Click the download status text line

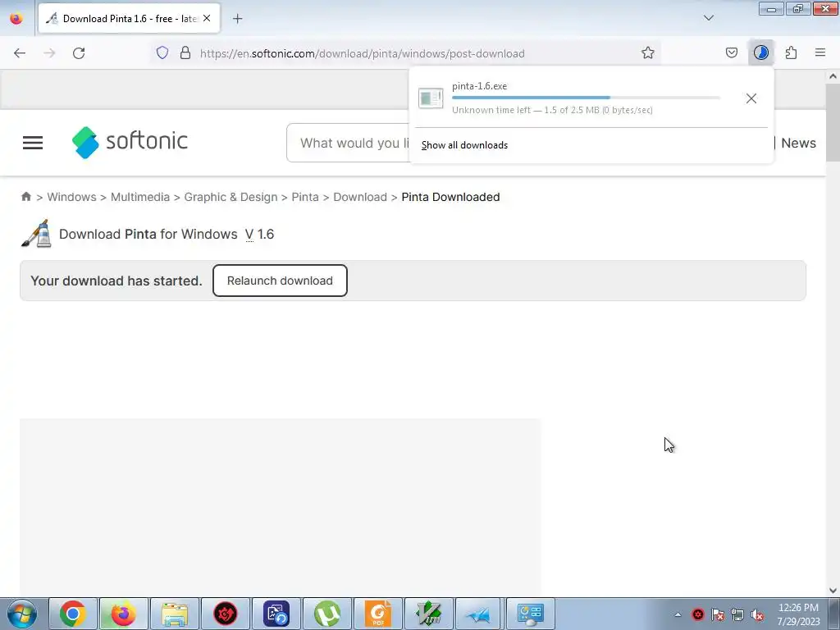tap(552, 110)
